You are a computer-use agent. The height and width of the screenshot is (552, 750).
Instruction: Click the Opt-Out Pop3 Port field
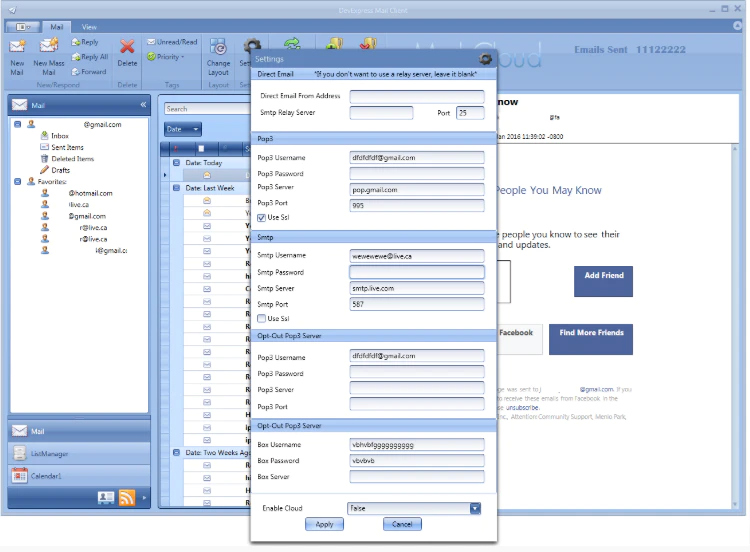pyautogui.click(x=417, y=404)
